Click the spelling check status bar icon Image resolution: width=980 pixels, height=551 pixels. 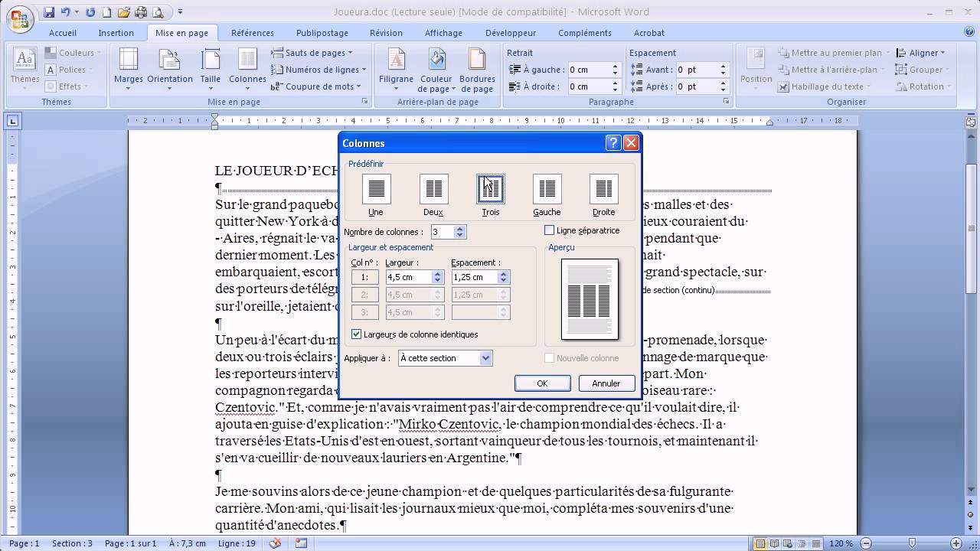tap(276, 543)
